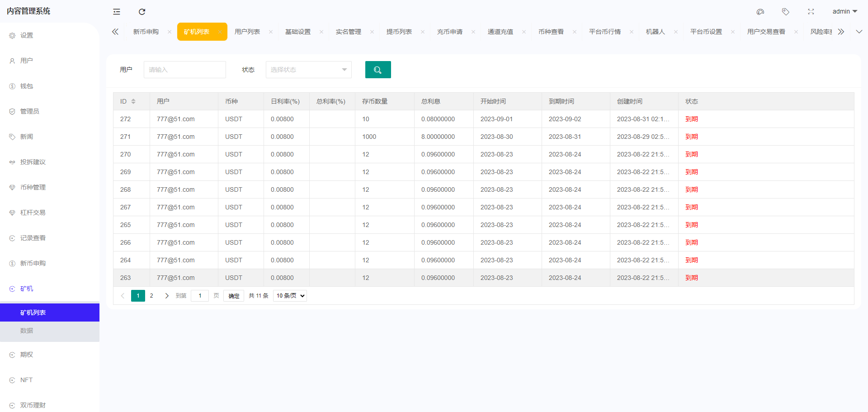Viewport: 868px width, 412px height.
Task: Collapse the sidebar with the menu icon
Action: click(x=117, y=12)
